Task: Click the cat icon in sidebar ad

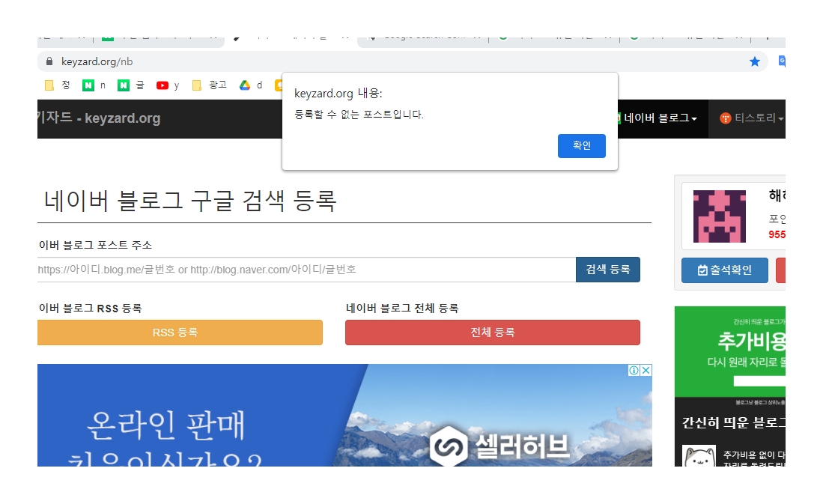Action: click(x=699, y=456)
